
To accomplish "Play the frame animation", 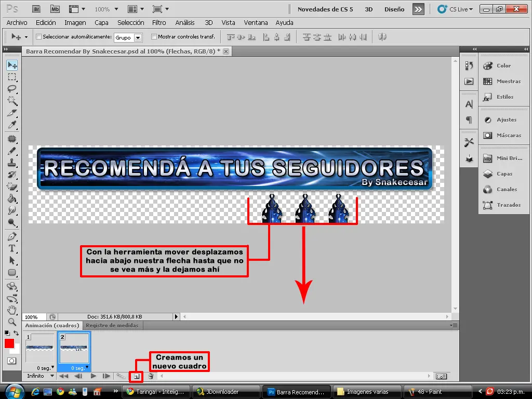I will [93, 376].
